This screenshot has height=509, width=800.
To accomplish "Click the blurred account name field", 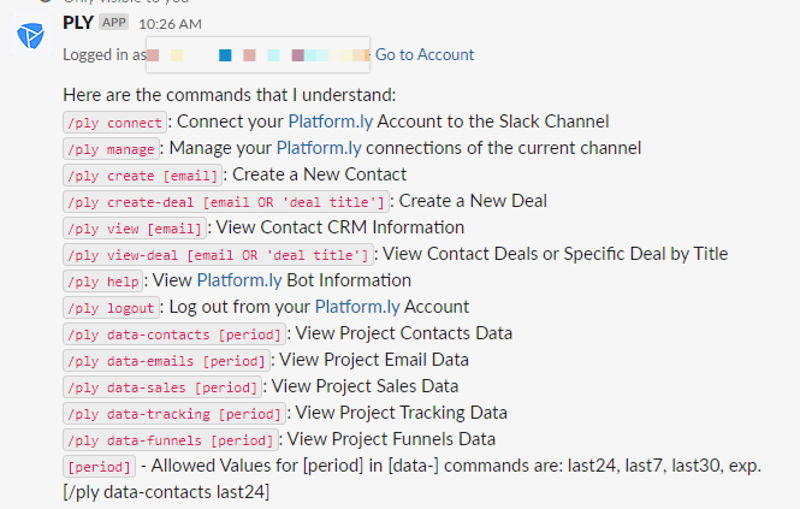I will pos(258,55).
